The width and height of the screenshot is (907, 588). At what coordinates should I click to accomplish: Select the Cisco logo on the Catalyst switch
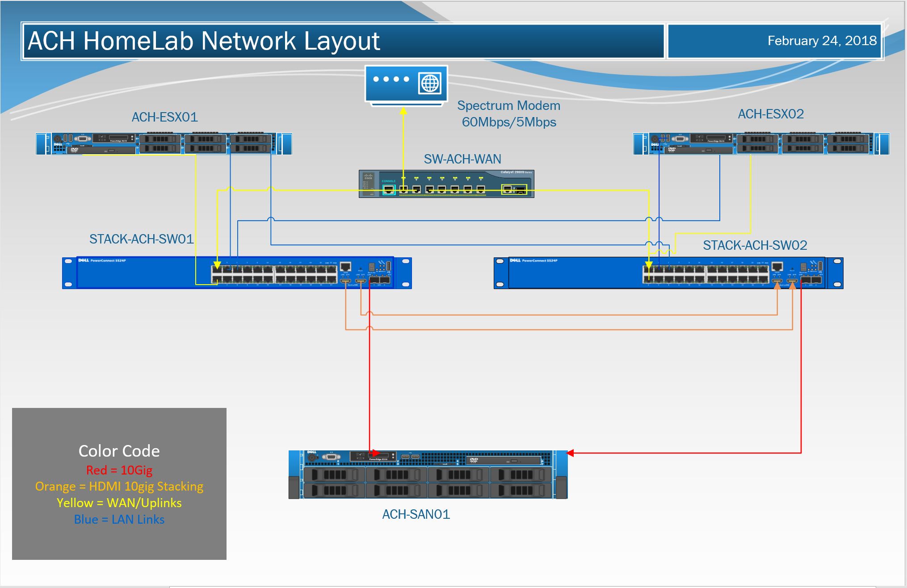369,176
